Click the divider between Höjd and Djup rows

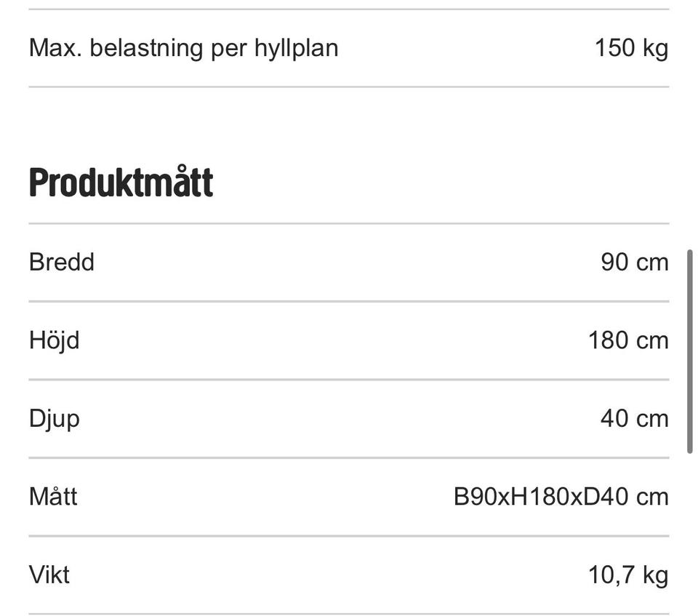tap(349, 380)
